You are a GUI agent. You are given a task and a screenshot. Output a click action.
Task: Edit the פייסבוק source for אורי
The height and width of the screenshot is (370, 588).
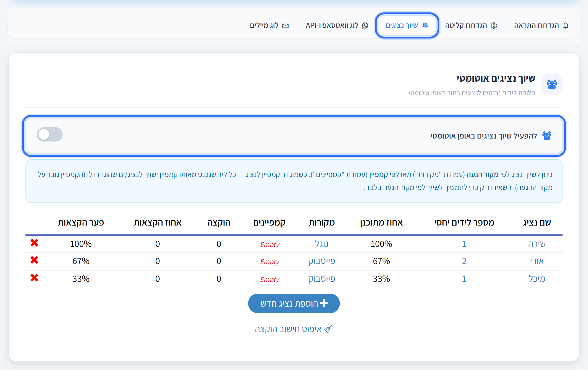point(322,261)
